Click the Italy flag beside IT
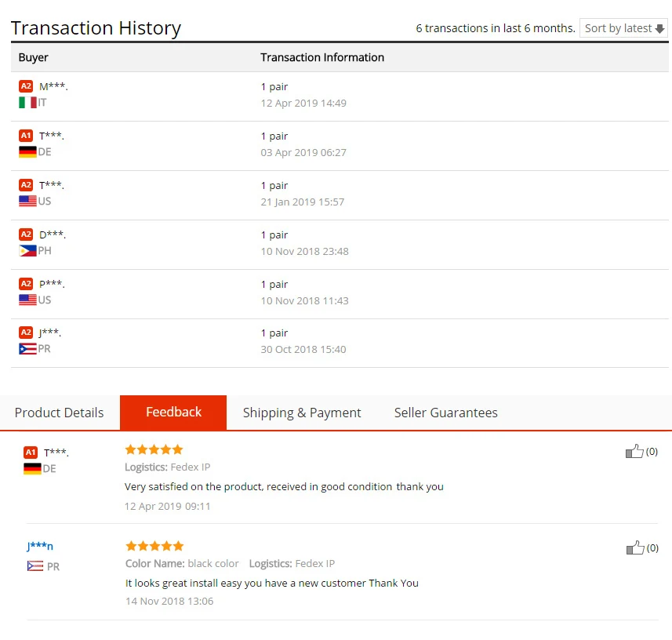 coord(27,103)
